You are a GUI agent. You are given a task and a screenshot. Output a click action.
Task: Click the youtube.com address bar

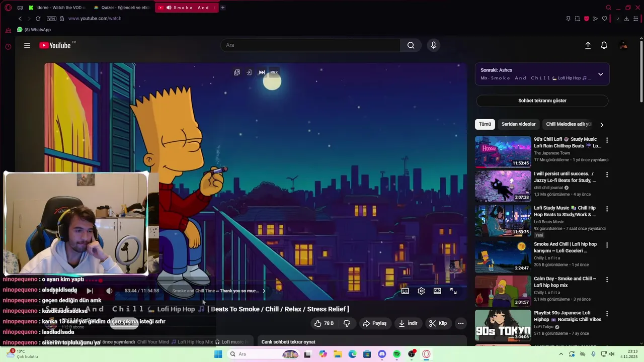pyautogui.click(x=95, y=19)
